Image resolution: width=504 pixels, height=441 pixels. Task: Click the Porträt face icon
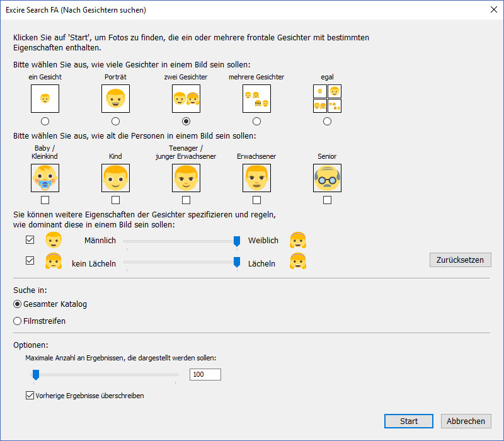point(115,98)
